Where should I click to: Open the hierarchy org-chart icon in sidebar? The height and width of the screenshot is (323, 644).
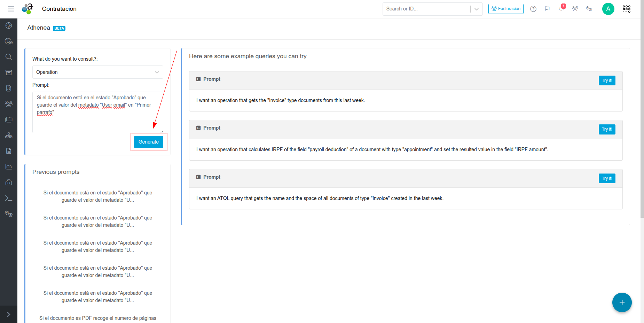coord(9,135)
